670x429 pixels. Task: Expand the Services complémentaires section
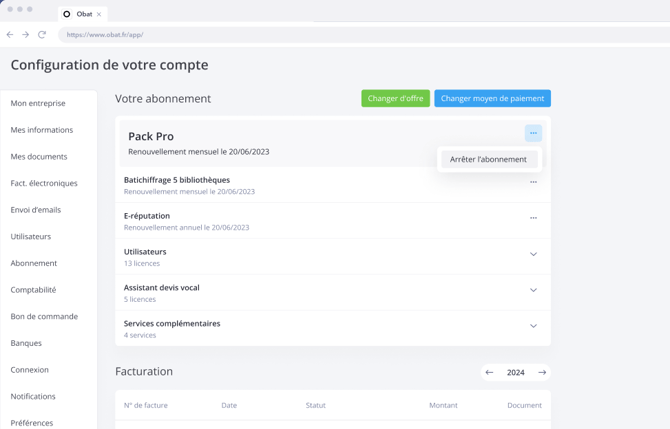point(533,326)
